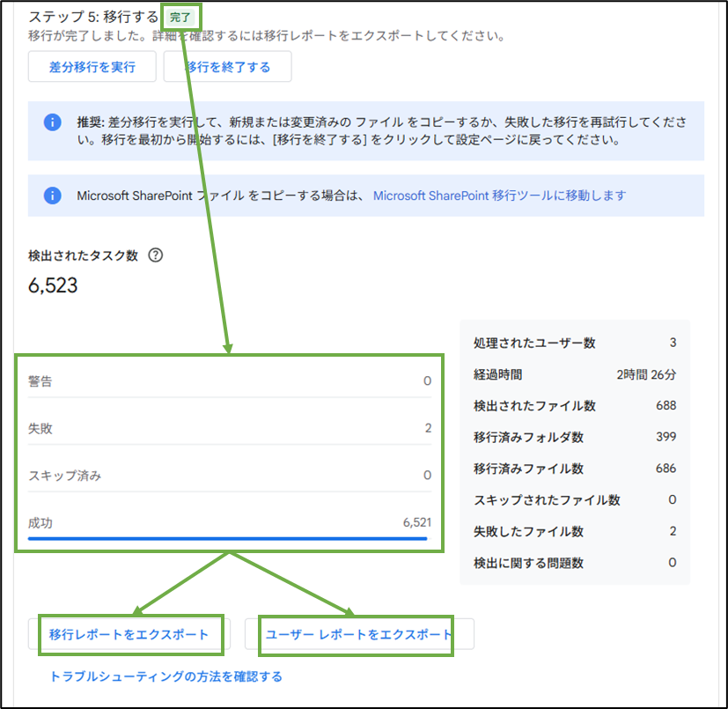
Task: Click the blue 成功 progress bar
Action: coord(227,538)
